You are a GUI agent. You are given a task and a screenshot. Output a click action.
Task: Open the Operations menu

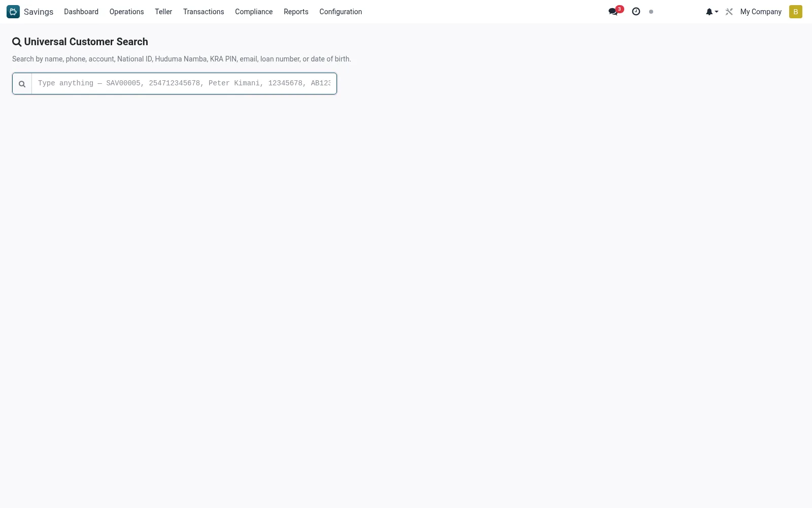point(126,12)
